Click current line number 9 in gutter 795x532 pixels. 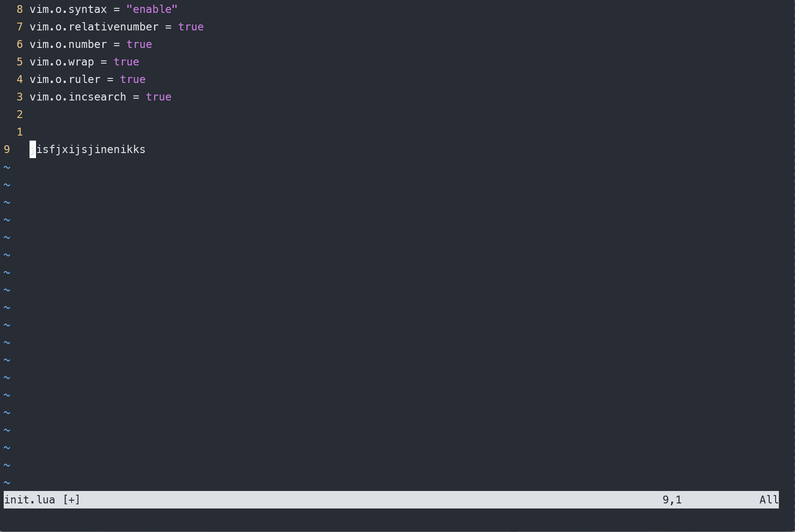click(x=7, y=149)
